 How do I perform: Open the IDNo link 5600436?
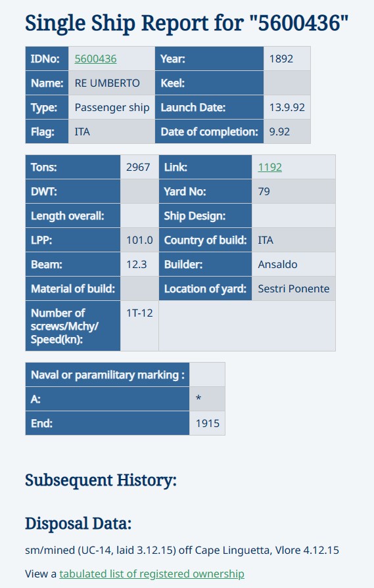[95, 59]
